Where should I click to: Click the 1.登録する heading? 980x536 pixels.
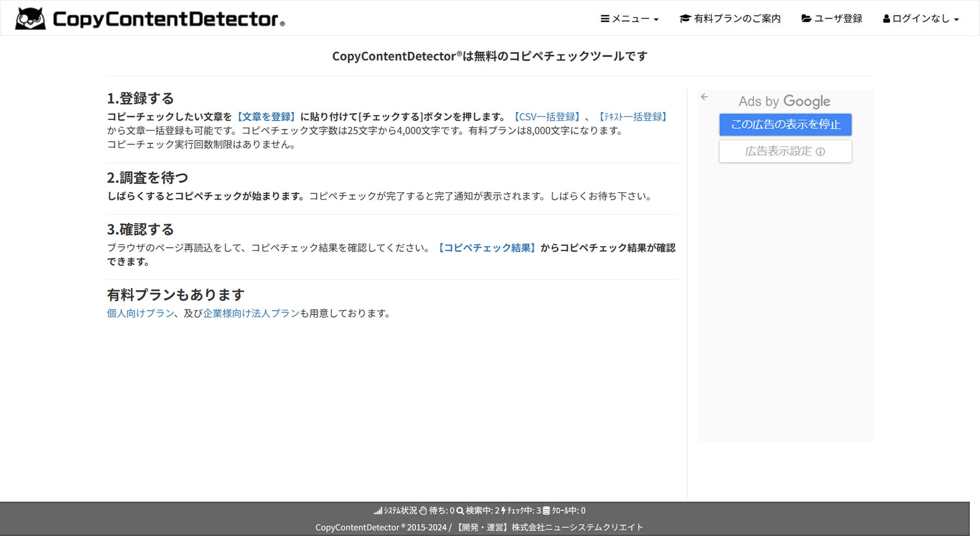pyautogui.click(x=140, y=99)
